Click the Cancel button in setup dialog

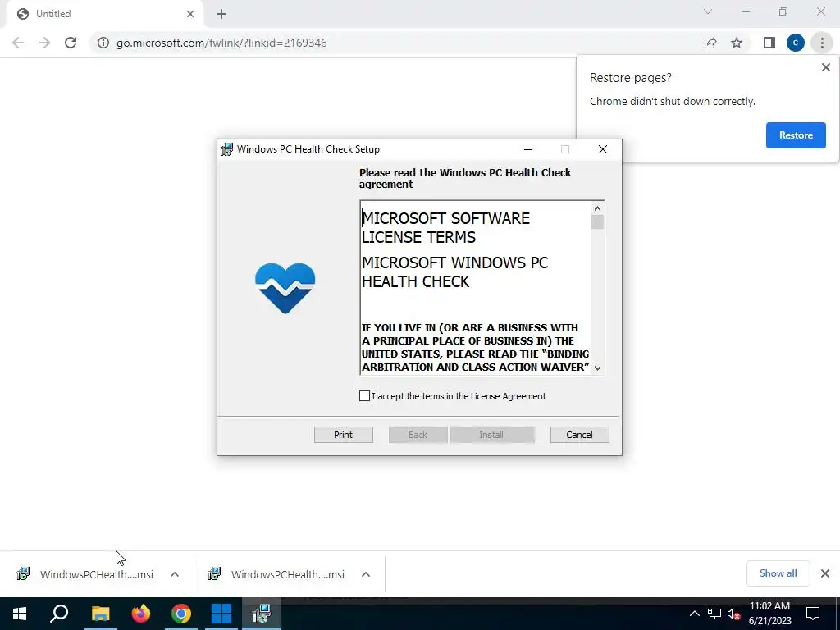[x=580, y=435]
